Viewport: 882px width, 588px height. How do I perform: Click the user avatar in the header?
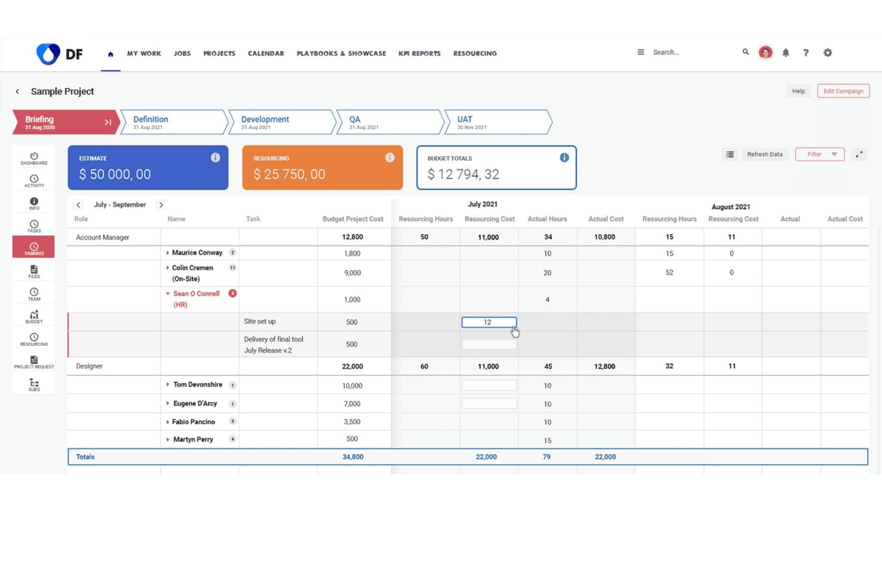[765, 52]
